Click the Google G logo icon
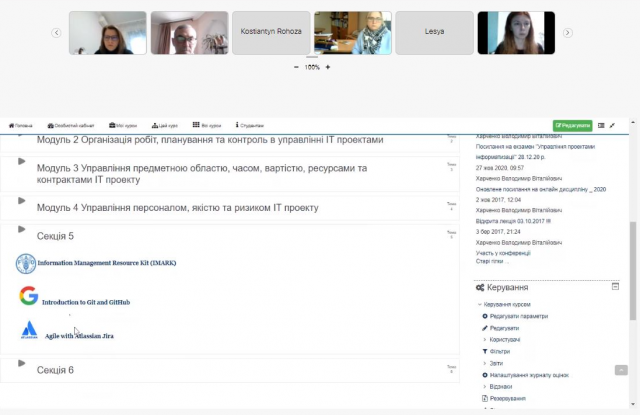640x415 pixels. coord(29,296)
